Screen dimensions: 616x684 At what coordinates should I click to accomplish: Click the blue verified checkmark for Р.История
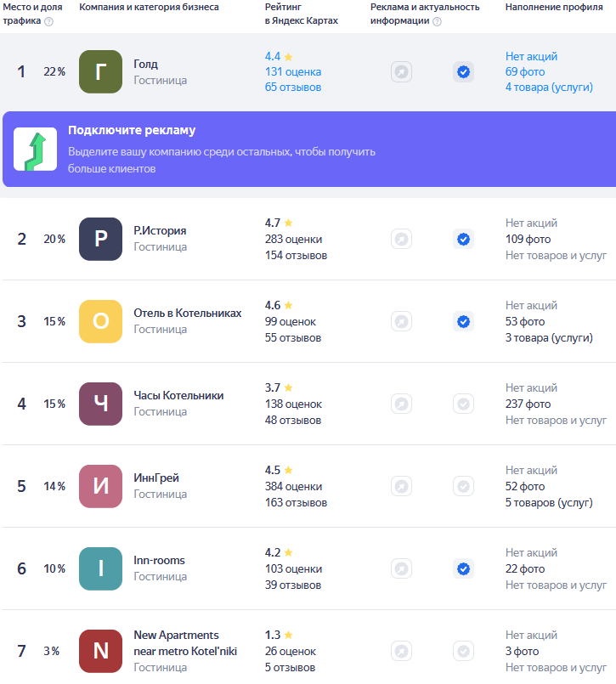point(463,239)
